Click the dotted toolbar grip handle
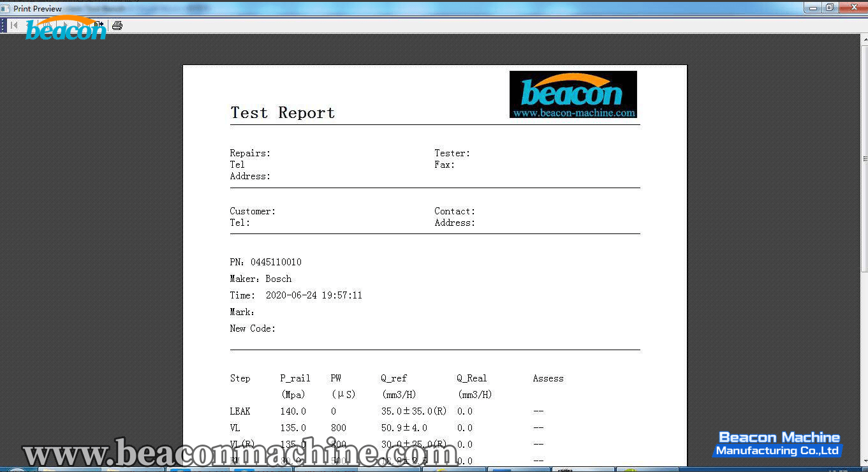The width and height of the screenshot is (868, 472). point(3,26)
